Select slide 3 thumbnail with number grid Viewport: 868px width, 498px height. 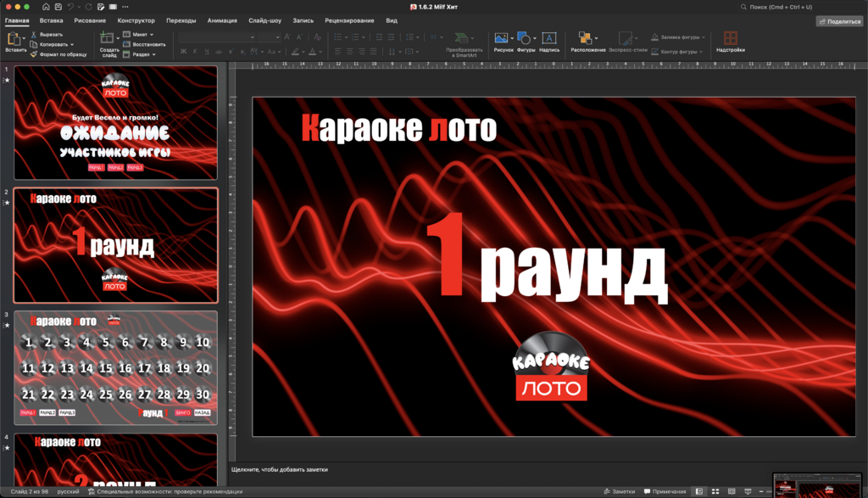click(x=115, y=368)
